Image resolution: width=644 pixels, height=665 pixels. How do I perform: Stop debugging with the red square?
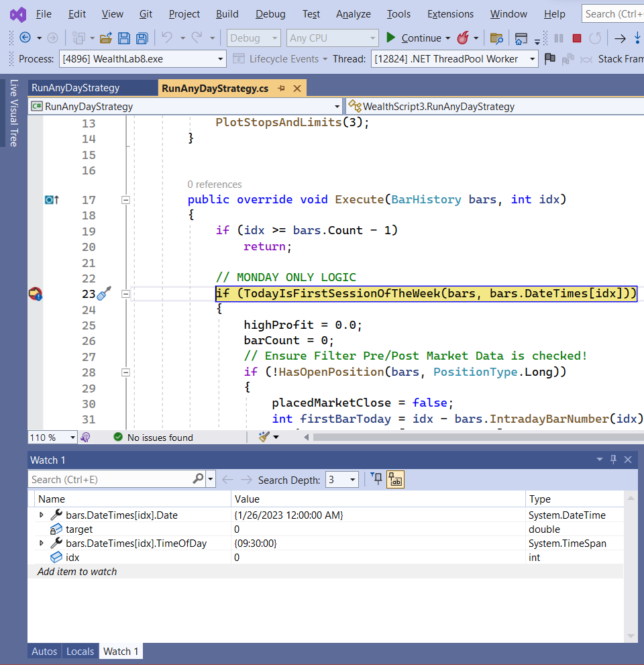coord(576,38)
